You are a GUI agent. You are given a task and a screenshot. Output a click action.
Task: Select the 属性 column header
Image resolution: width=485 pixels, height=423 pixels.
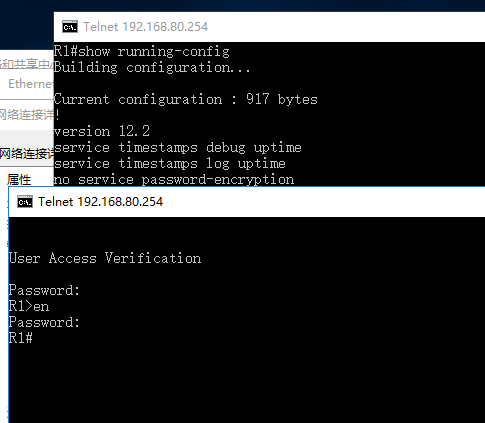point(19,180)
